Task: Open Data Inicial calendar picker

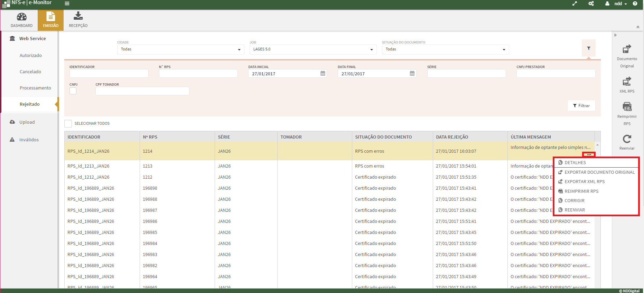Action: [323, 74]
